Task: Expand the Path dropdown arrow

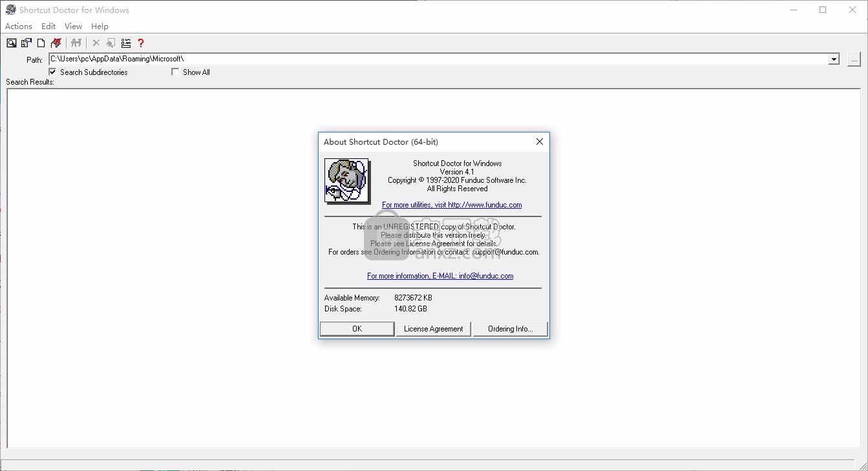Action: tap(834, 59)
